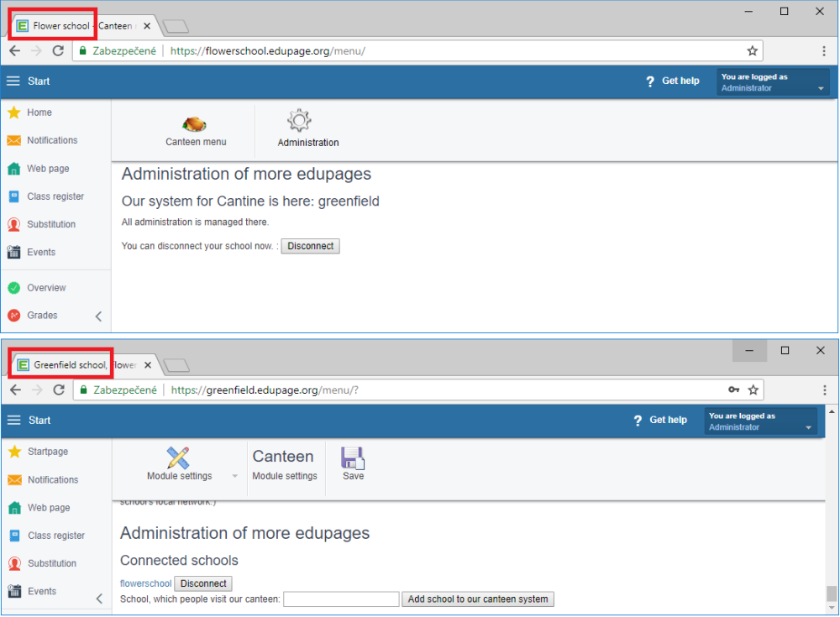Collapse the sidebar chevron in Flower school window

(98, 316)
